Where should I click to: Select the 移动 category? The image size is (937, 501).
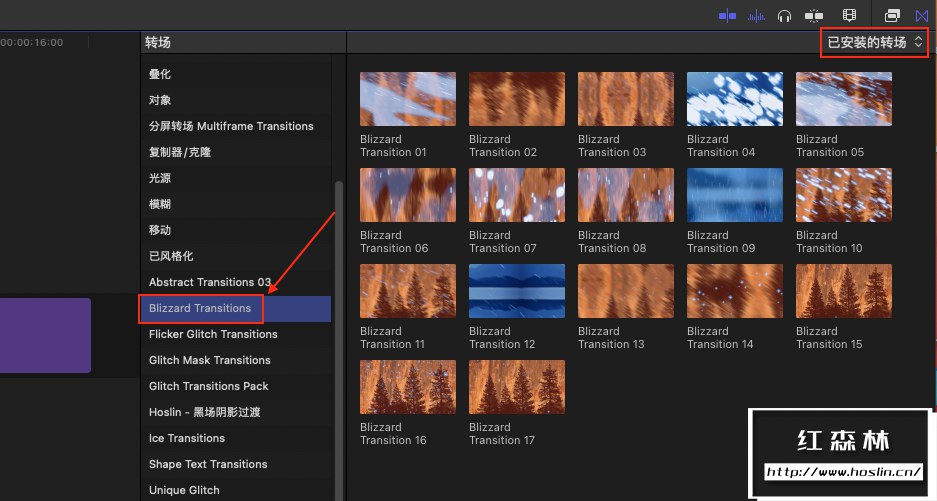[235, 230]
